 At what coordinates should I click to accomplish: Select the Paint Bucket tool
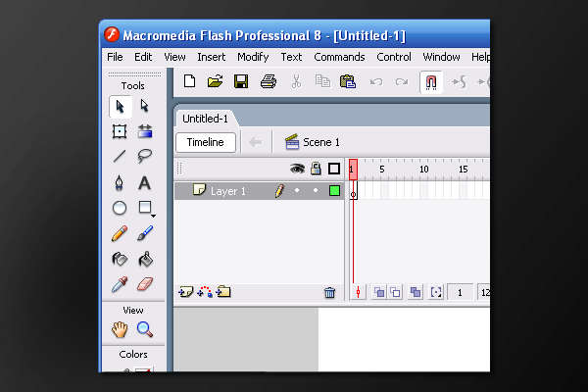pos(145,259)
